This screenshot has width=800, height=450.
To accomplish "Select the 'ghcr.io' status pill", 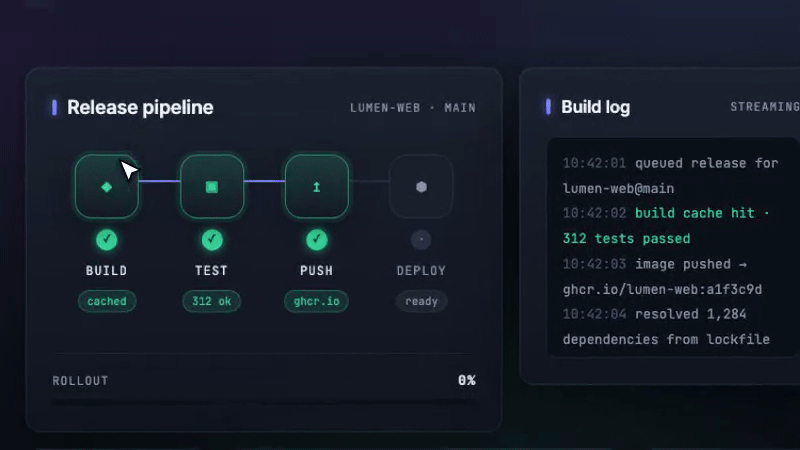I will [x=316, y=301].
